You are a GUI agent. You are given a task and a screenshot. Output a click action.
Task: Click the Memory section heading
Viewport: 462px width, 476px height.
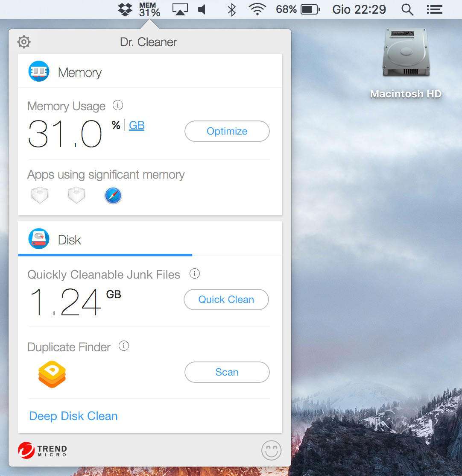(80, 73)
